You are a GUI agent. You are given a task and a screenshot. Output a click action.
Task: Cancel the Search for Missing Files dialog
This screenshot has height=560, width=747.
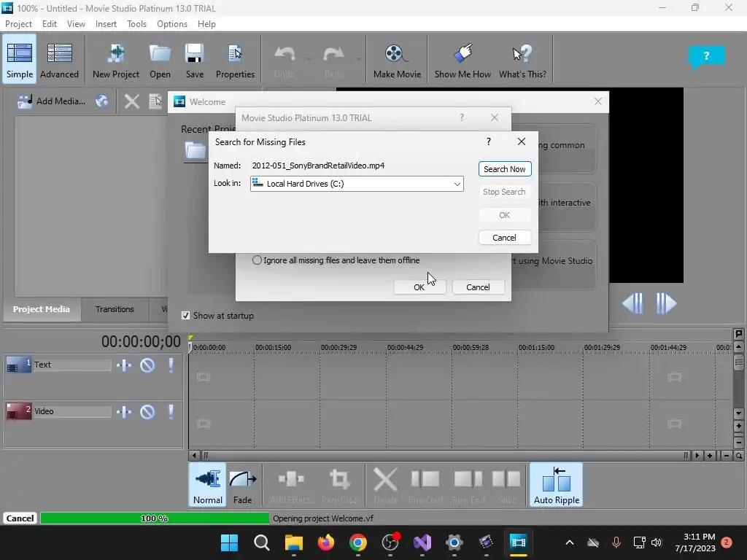click(x=505, y=238)
